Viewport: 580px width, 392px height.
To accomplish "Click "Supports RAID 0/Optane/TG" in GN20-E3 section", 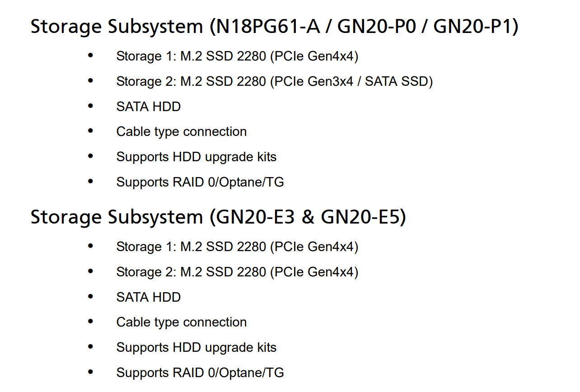I will pos(200,373).
